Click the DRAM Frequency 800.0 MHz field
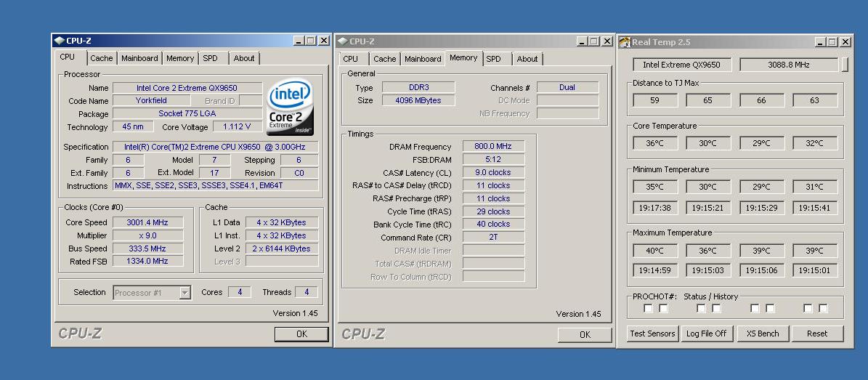The width and height of the screenshot is (868, 380). (x=493, y=147)
